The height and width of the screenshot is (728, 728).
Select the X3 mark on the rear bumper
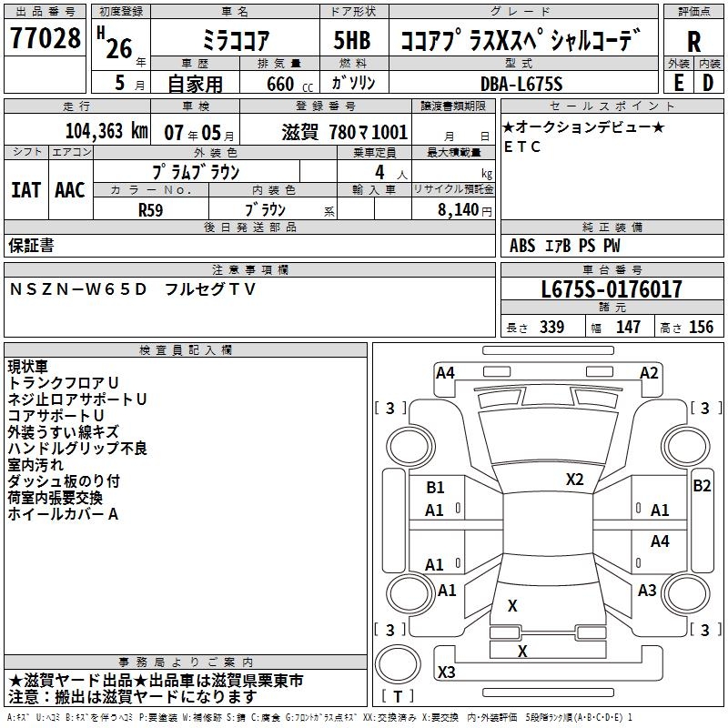pos(446,672)
